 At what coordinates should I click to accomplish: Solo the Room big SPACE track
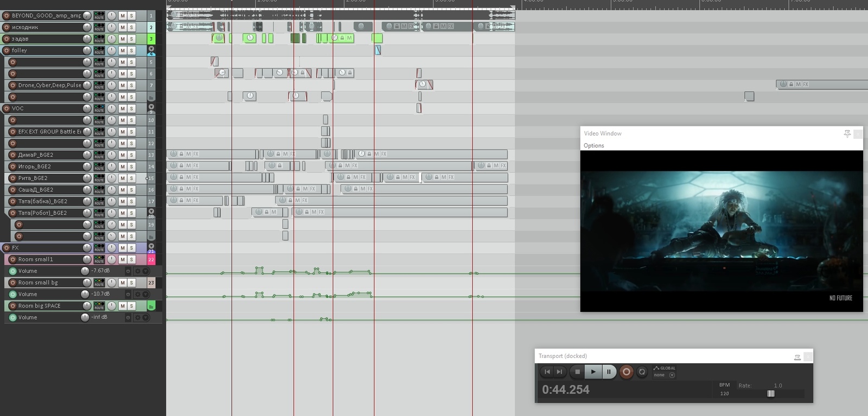point(131,306)
